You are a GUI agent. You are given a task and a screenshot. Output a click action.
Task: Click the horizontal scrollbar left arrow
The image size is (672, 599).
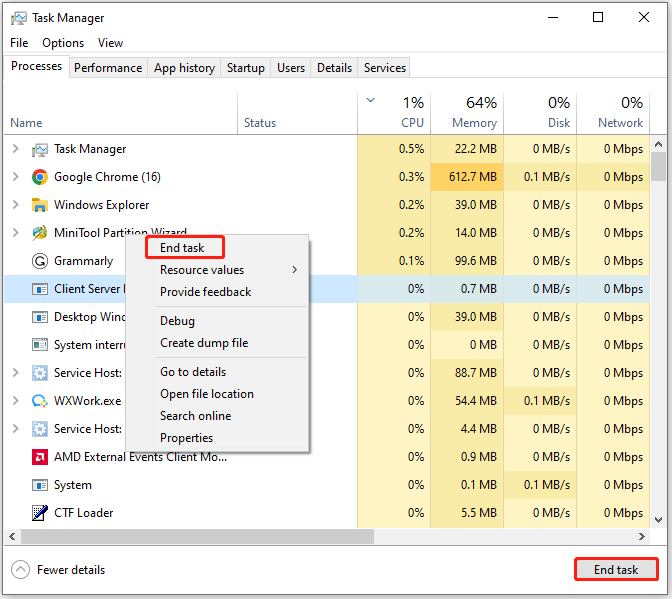point(12,536)
